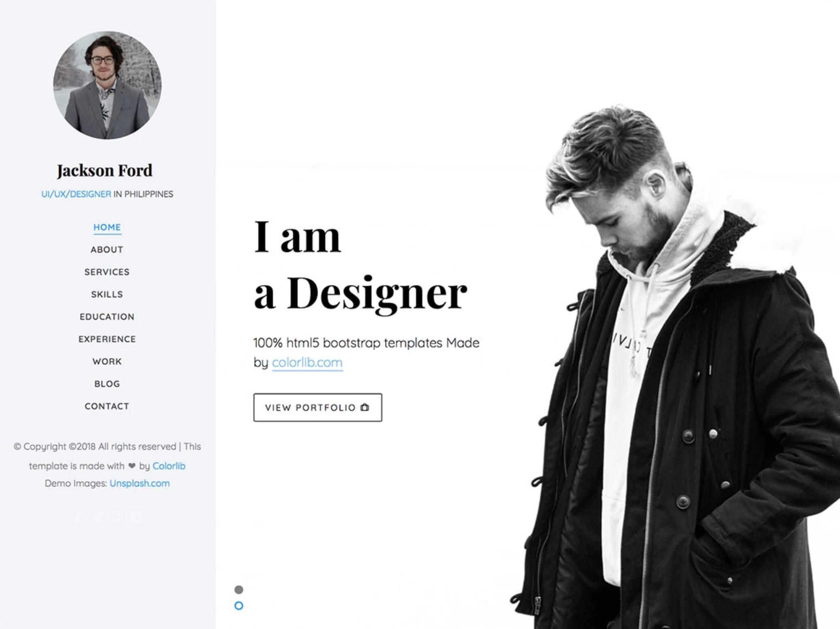This screenshot has width=840, height=629.
Task: Select the second blue outlined slider dot
Action: pos(239,606)
